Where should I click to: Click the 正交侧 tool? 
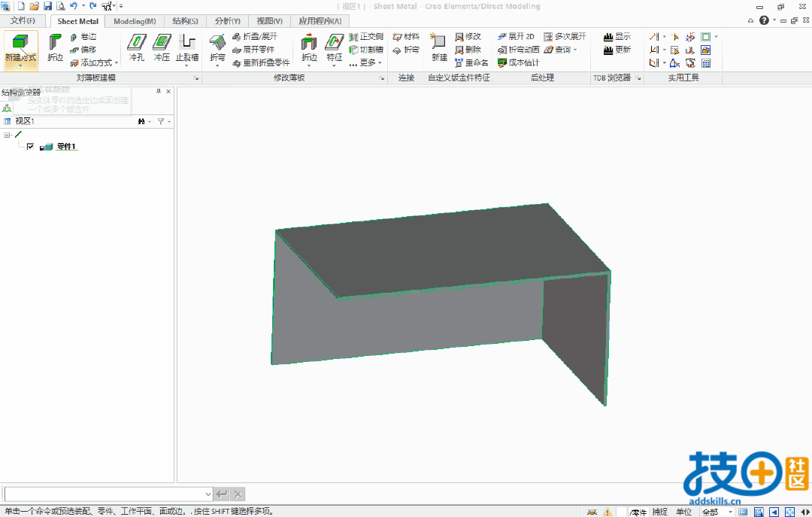coord(366,37)
